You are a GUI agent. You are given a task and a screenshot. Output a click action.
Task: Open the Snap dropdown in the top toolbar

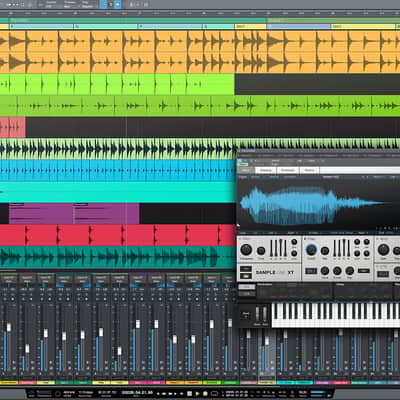point(87,4)
